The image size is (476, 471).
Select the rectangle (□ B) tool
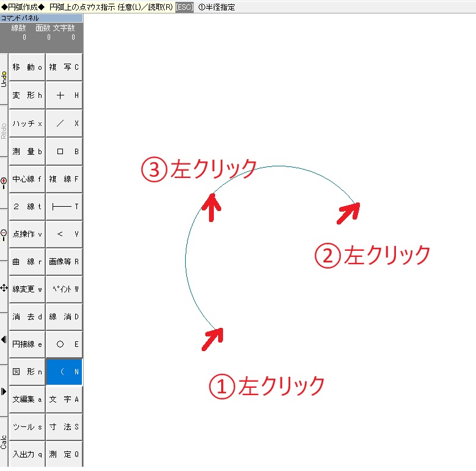coord(64,151)
